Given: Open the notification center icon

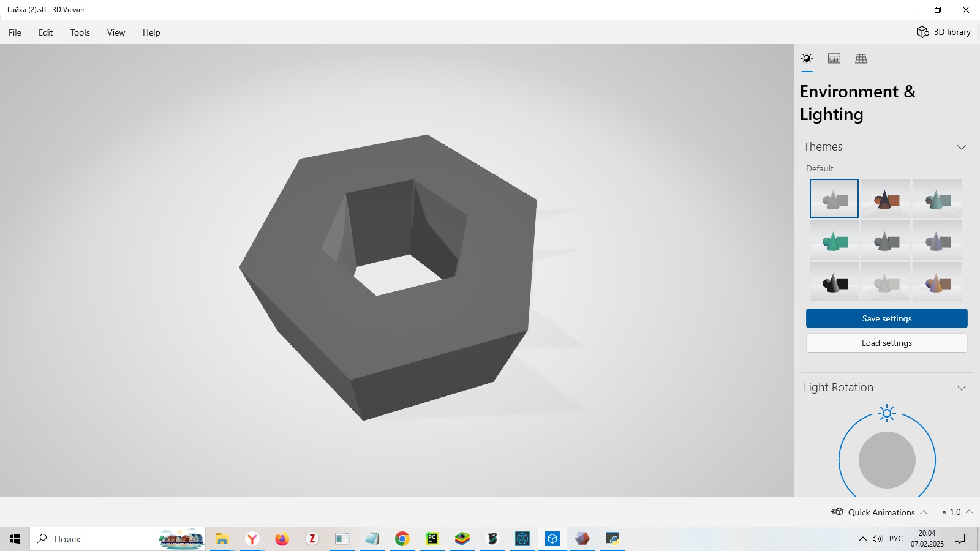Looking at the screenshot, I should click(x=960, y=539).
